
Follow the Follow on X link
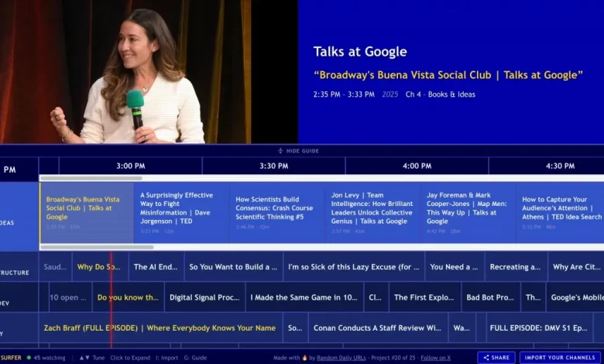(435, 358)
